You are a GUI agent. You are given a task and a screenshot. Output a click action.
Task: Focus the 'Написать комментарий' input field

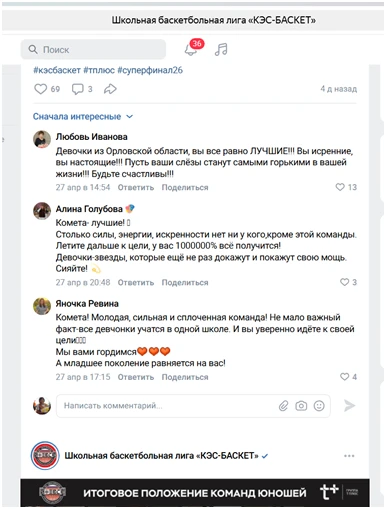(x=193, y=406)
